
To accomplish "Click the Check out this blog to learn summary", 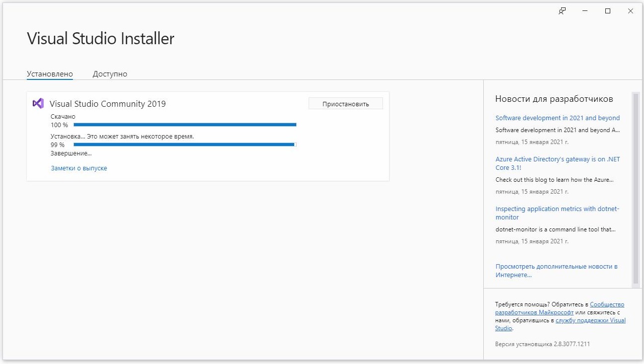I will [x=555, y=180].
